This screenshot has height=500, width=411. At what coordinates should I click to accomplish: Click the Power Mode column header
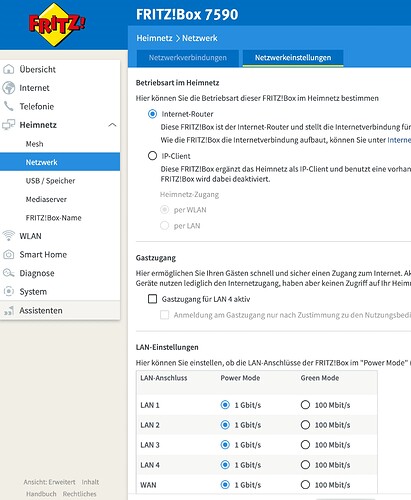pyautogui.click(x=240, y=378)
